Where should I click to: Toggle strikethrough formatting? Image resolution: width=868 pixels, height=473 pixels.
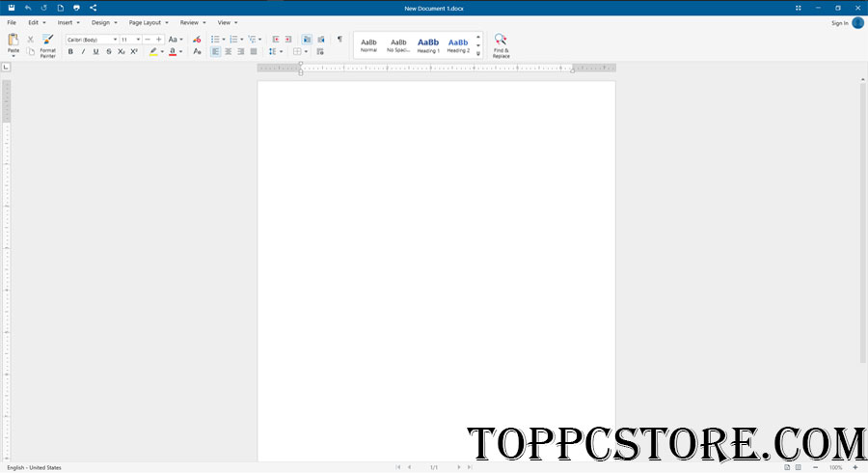click(108, 51)
